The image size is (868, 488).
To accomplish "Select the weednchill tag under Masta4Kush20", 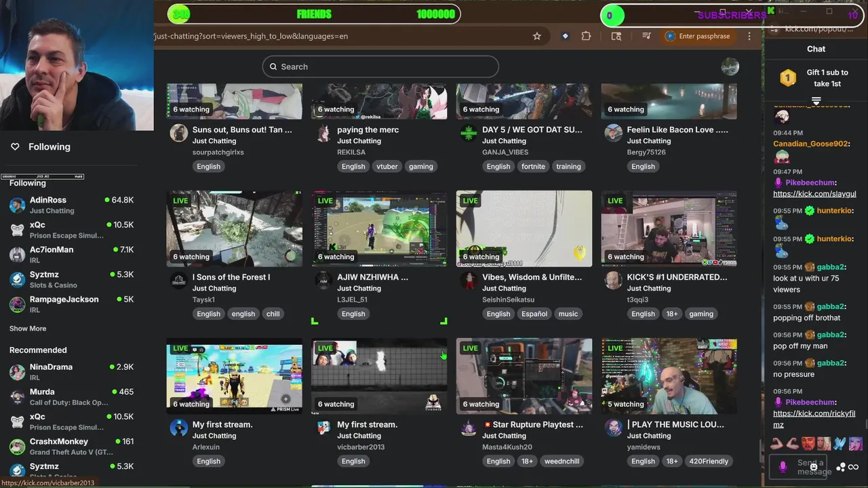I will tap(561, 462).
